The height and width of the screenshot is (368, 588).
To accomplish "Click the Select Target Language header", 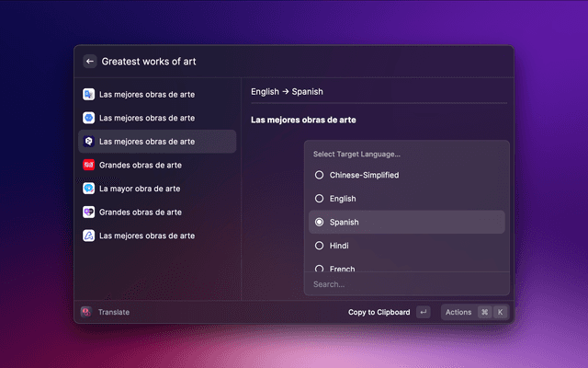I will pyautogui.click(x=356, y=154).
